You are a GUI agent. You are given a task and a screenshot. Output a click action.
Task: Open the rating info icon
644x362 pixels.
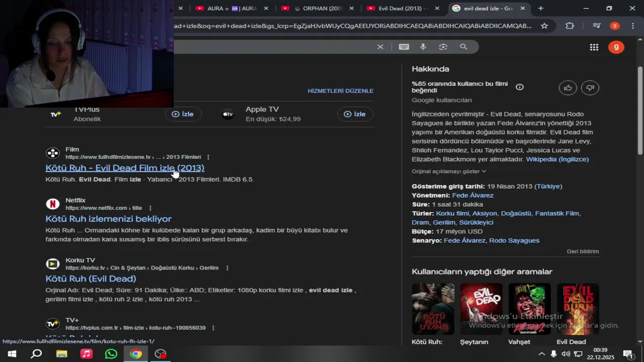[x=520, y=87]
